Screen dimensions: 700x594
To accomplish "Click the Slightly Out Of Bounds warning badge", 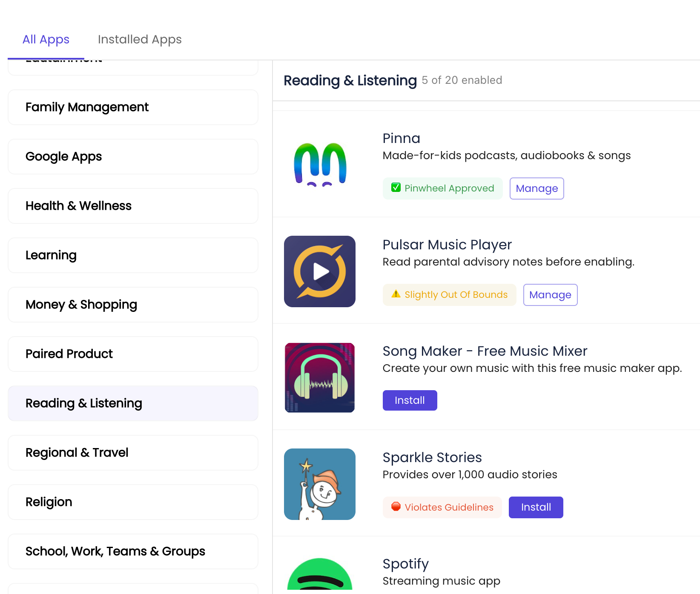I will [449, 295].
